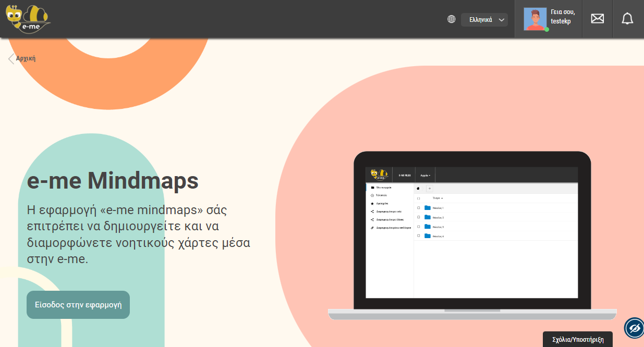Open the Σχόλια/Υποστήριξη feedback button
The width and height of the screenshot is (644, 347).
(x=578, y=339)
